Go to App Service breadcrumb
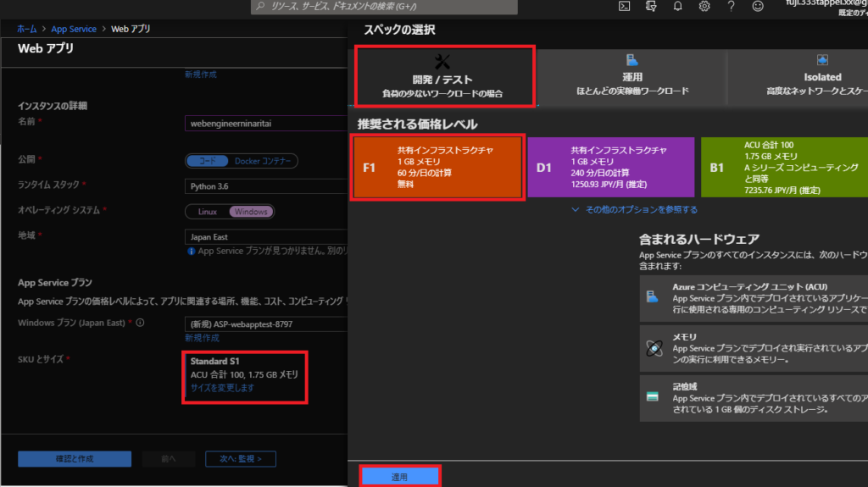868x487 pixels. point(74,29)
